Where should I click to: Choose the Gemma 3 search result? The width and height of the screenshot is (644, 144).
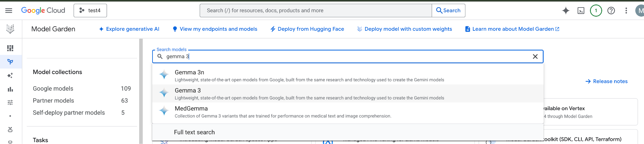[x=188, y=91]
